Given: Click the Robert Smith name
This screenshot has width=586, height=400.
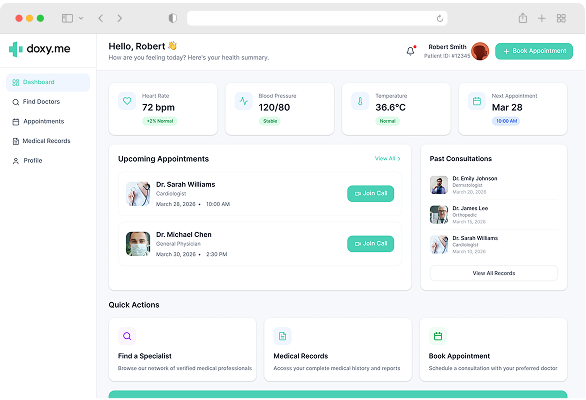Looking at the screenshot, I should (x=447, y=47).
